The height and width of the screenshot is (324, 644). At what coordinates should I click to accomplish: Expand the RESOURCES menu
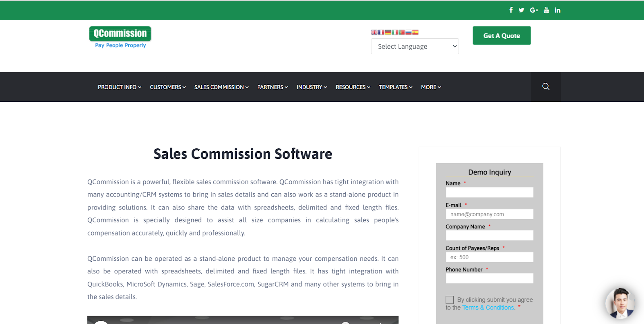click(353, 87)
